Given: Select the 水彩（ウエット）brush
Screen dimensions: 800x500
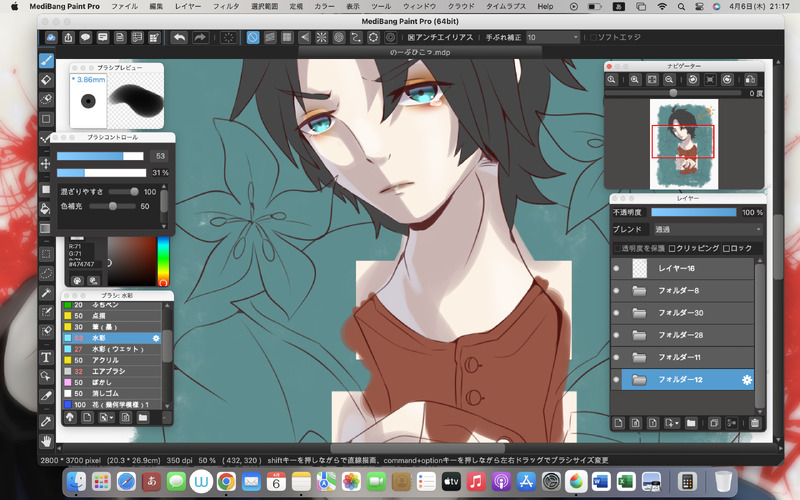Looking at the screenshot, I should coord(112,349).
